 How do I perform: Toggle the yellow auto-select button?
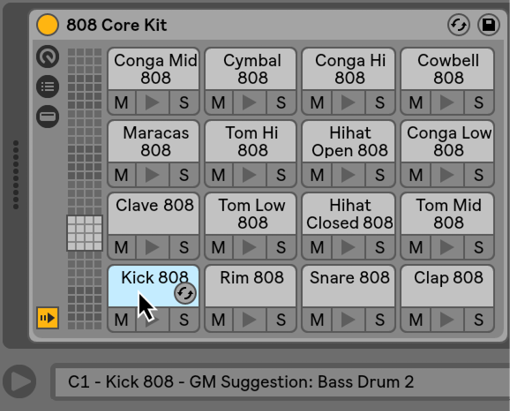[x=48, y=318]
